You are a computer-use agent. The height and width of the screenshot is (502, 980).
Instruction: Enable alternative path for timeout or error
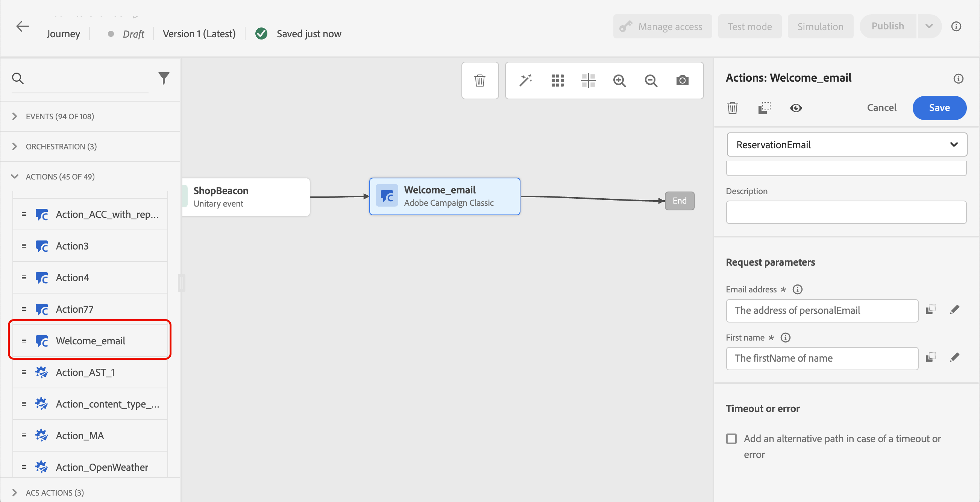731,439
